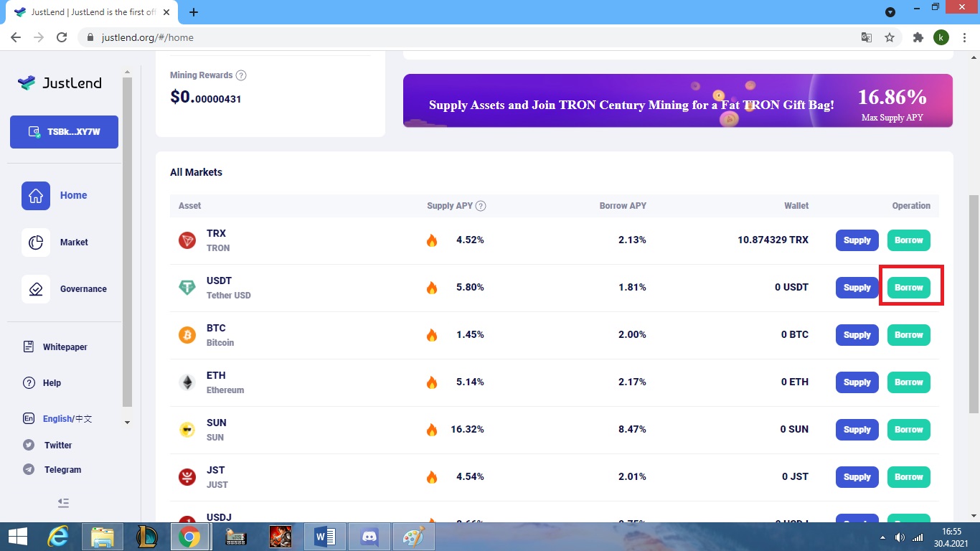The width and height of the screenshot is (980, 551).
Task: Open the Twitter link
Action: (x=47, y=446)
